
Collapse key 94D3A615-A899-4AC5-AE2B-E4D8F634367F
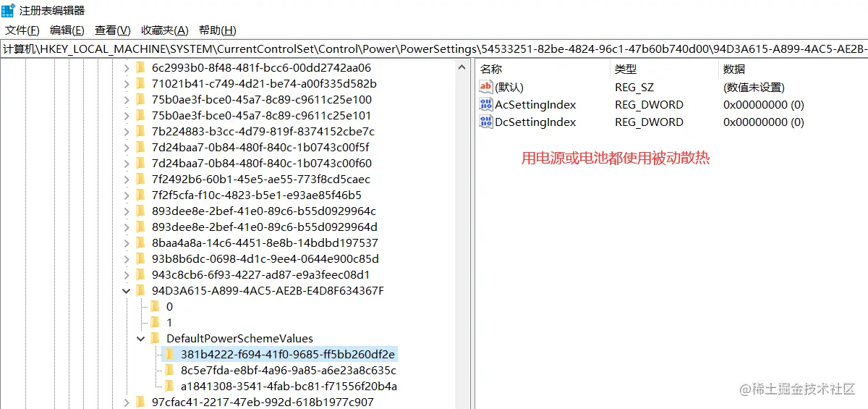126,290
